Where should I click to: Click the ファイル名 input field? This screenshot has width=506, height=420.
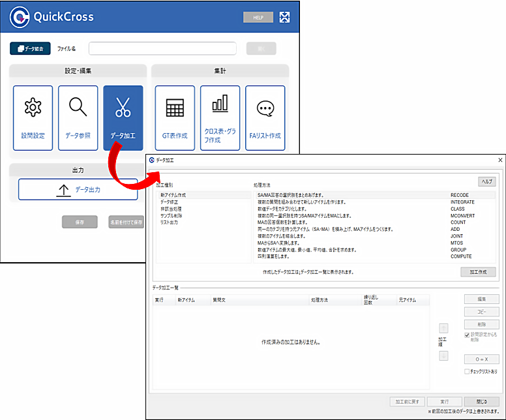162,49
